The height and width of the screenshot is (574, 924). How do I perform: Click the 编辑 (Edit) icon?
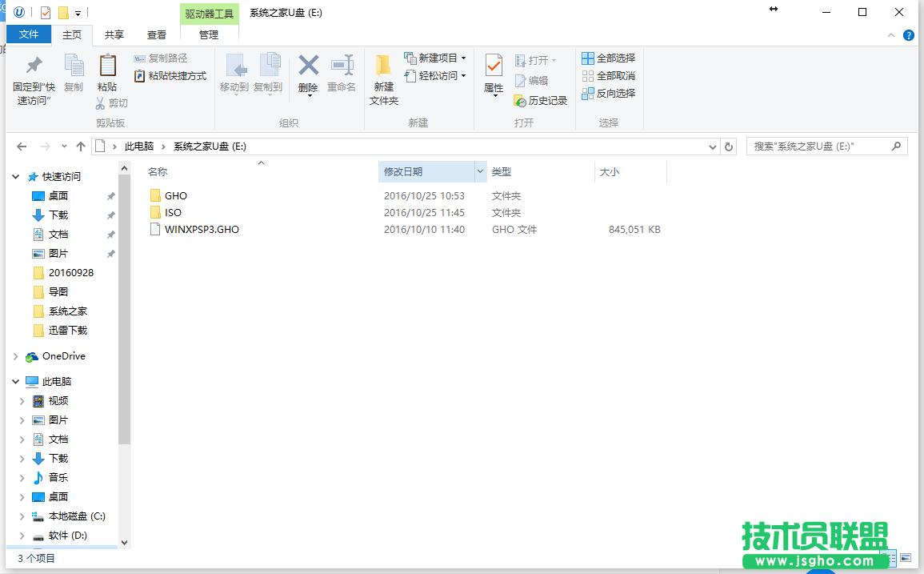[x=534, y=79]
